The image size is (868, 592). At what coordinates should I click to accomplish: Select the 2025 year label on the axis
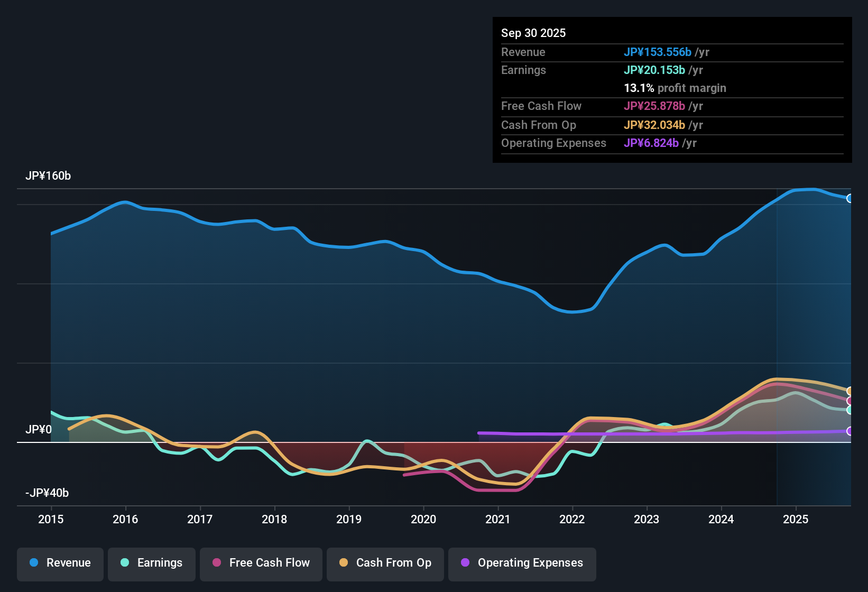point(796,520)
